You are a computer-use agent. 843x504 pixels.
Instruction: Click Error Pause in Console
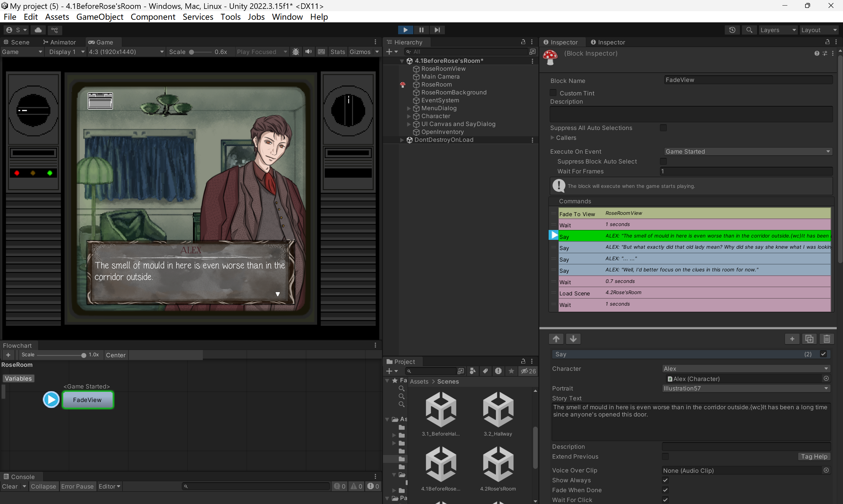[x=77, y=486]
